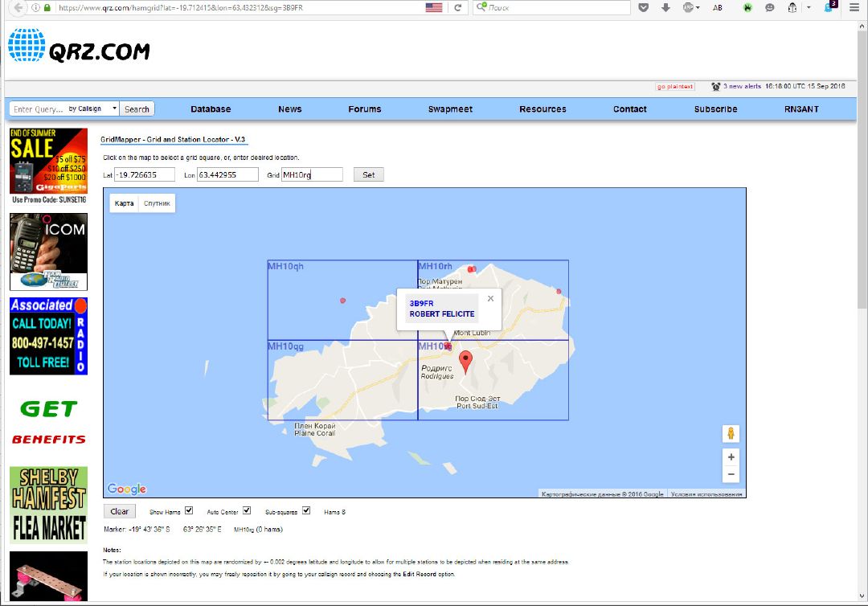Open the Resources menu
868x606 pixels.
pyautogui.click(x=542, y=109)
